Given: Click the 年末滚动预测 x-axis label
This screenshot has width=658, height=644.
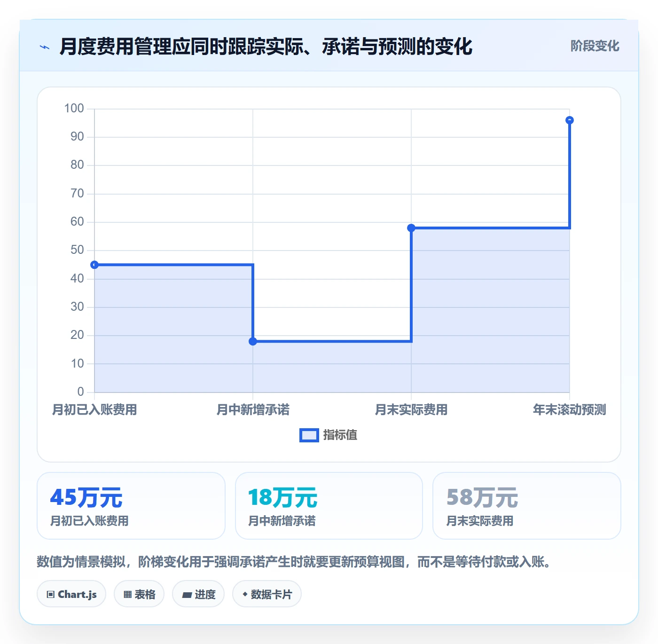Looking at the screenshot, I should (570, 410).
